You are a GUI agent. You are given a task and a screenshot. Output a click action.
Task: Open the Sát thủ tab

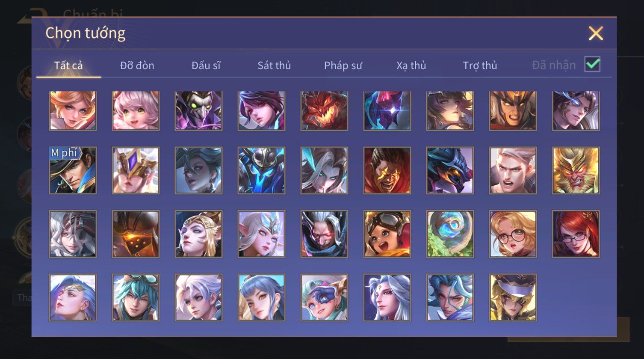tap(274, 65)
